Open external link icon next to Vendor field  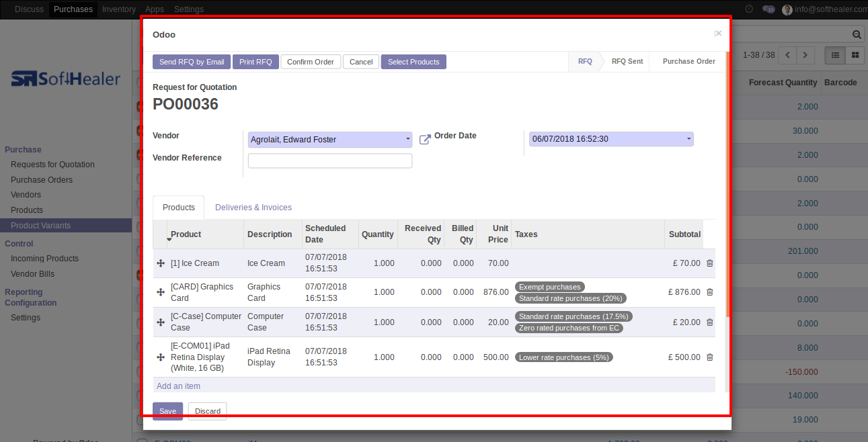425,140
